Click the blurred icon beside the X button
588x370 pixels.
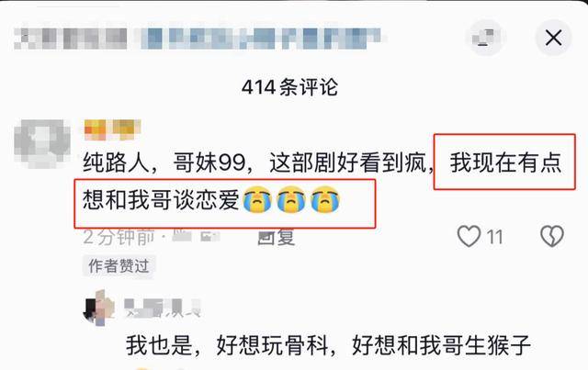point(486,38)
